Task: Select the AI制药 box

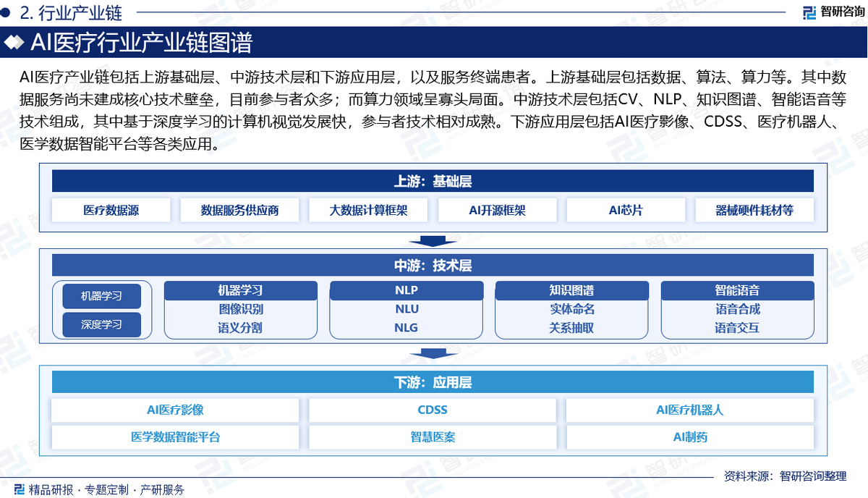Action: [690, 437]
